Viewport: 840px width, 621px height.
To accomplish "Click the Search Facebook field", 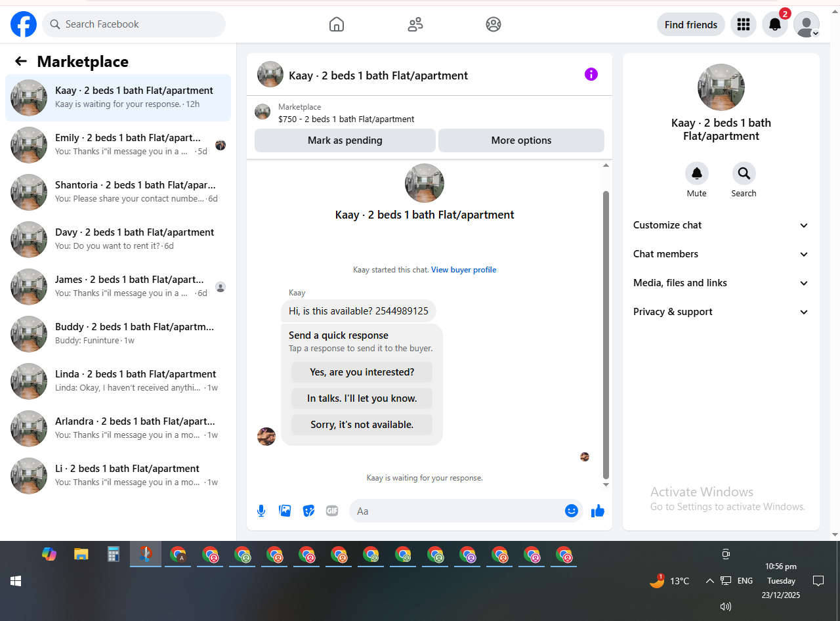I will click(x=134, y=24).
